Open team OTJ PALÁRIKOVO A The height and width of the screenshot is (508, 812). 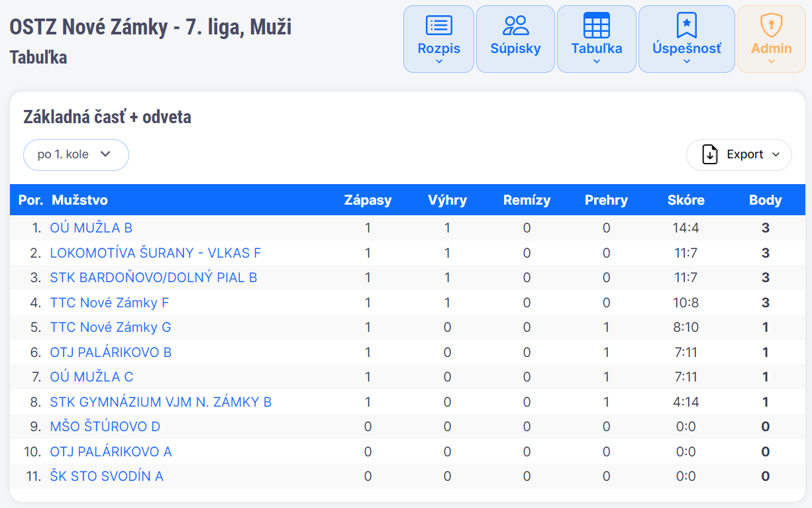(x=111, y=452)
